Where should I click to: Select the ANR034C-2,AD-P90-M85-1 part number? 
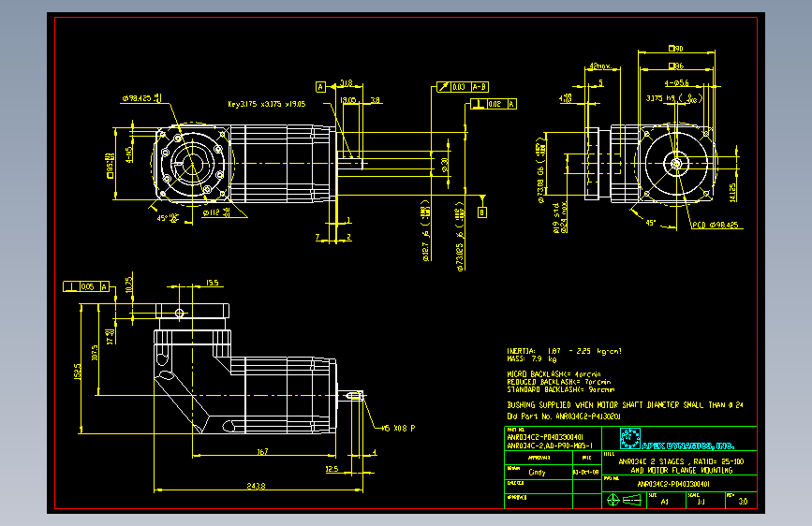(x=550, y=446)
